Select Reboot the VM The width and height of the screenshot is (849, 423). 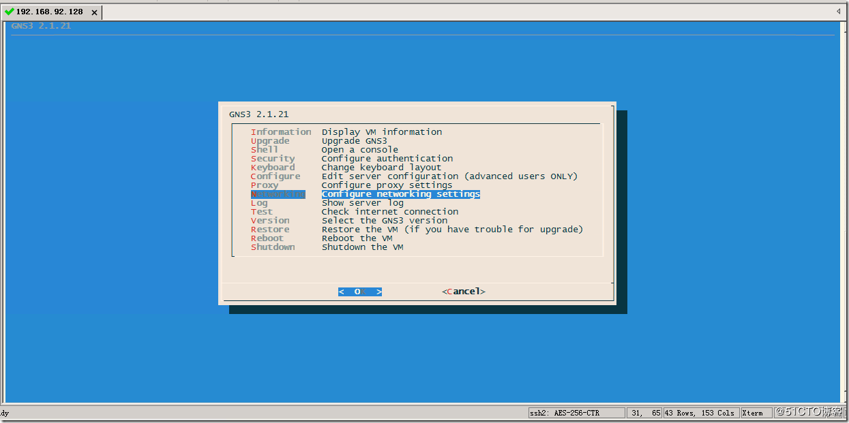(x=267, y=239)
